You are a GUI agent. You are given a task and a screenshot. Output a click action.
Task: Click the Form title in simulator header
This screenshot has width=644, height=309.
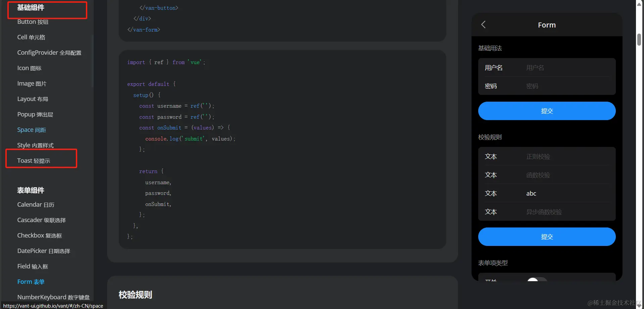[547, 25]
